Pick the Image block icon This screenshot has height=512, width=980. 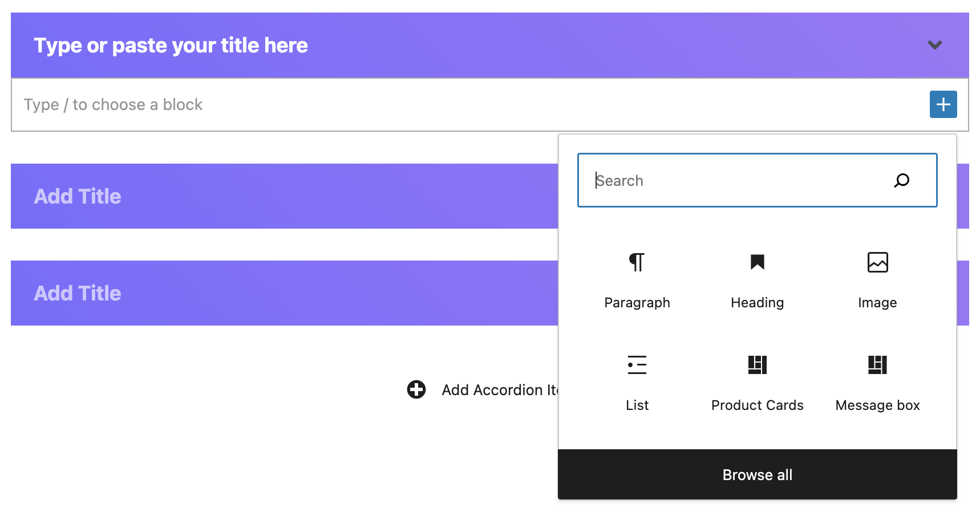877,262
